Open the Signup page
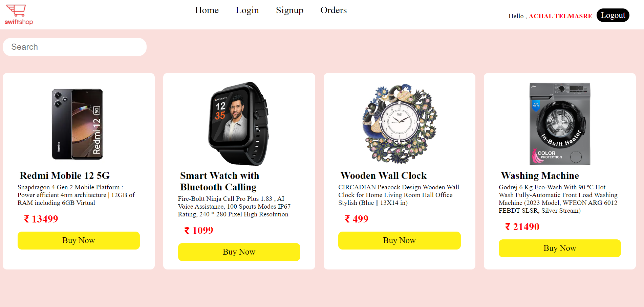 point(289,10)
